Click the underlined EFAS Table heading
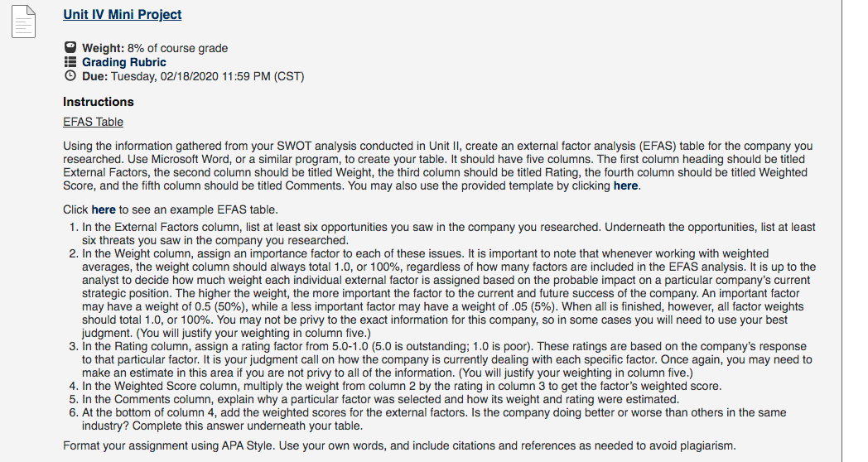 pos(93,122)
